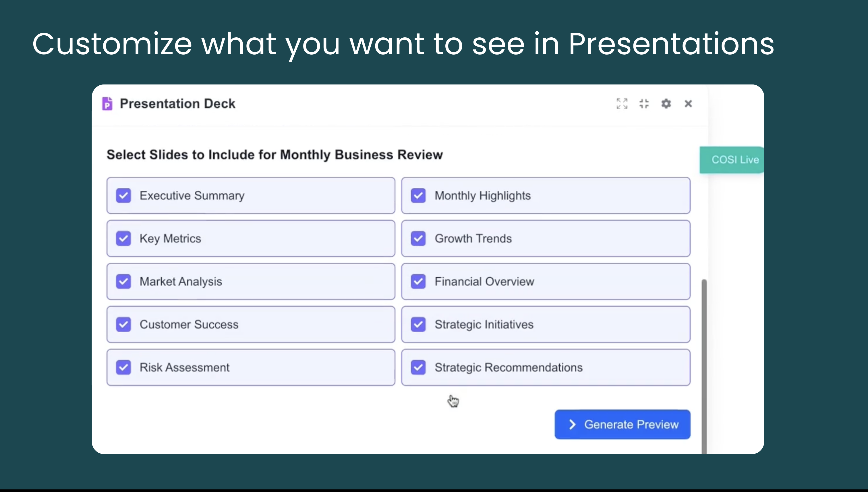
Task: Click the purple presentation file icon
Action: (107, 103)
